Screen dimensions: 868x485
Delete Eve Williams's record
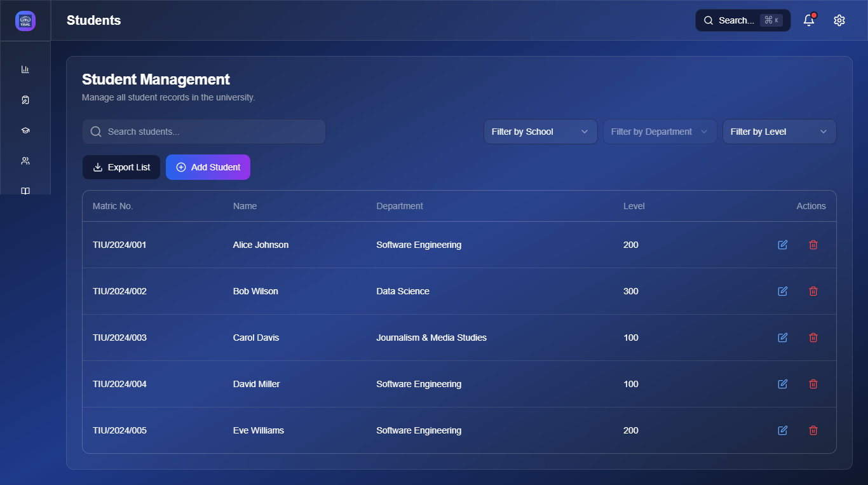813,430
